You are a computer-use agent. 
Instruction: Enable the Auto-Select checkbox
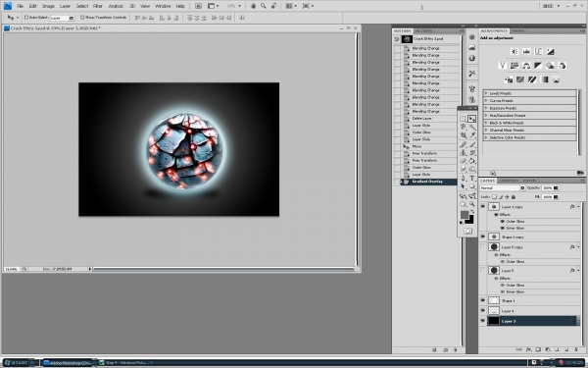(26, 18)
